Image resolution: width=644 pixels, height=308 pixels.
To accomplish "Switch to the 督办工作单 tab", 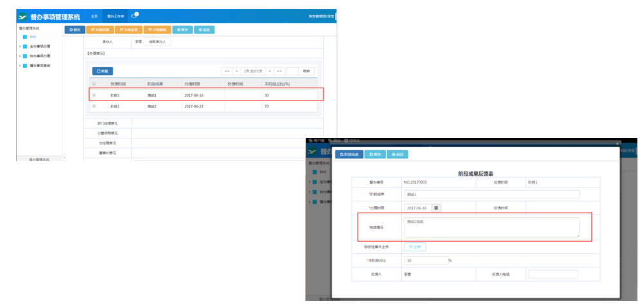I will [115, 16].
